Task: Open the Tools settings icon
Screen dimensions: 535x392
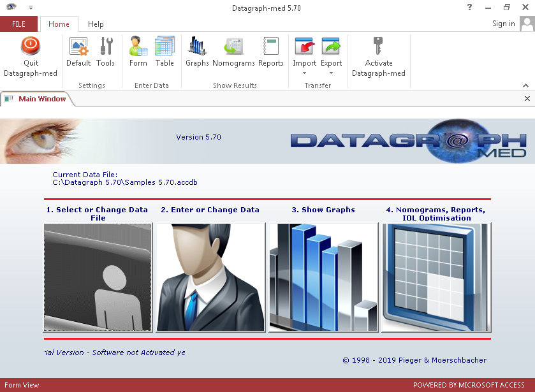Action: pyautogui.click(x=105, y=46)
